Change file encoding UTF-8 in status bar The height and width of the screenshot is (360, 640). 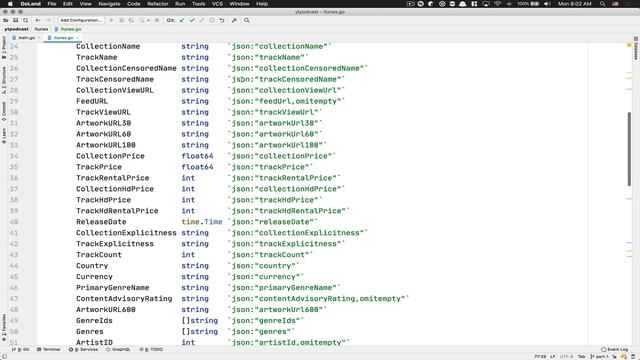click(567, 356)
